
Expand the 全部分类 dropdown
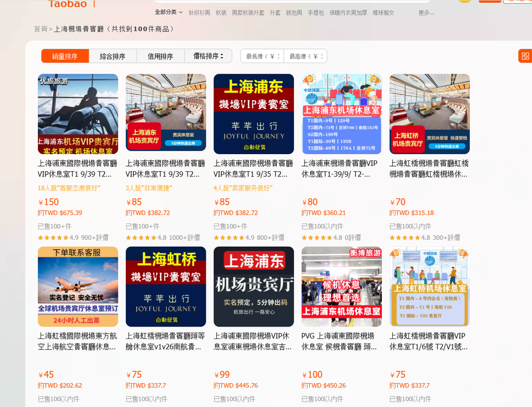coord(169,12)
